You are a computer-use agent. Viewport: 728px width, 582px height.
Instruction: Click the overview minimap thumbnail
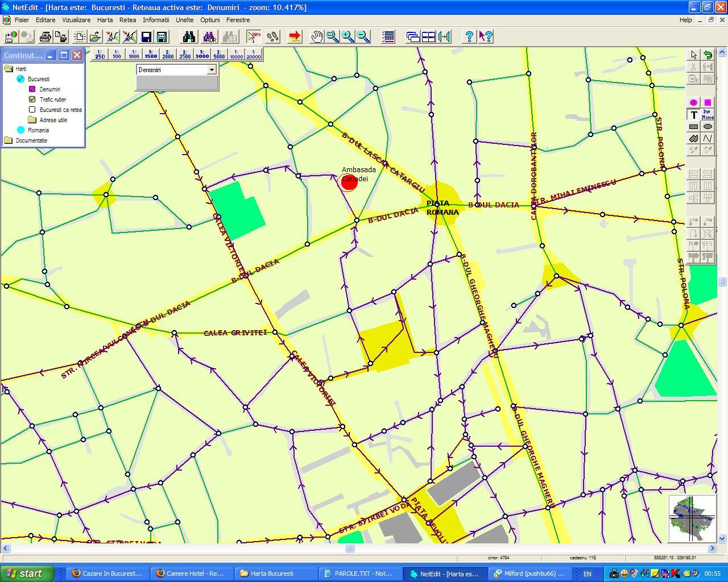(692, 518)
